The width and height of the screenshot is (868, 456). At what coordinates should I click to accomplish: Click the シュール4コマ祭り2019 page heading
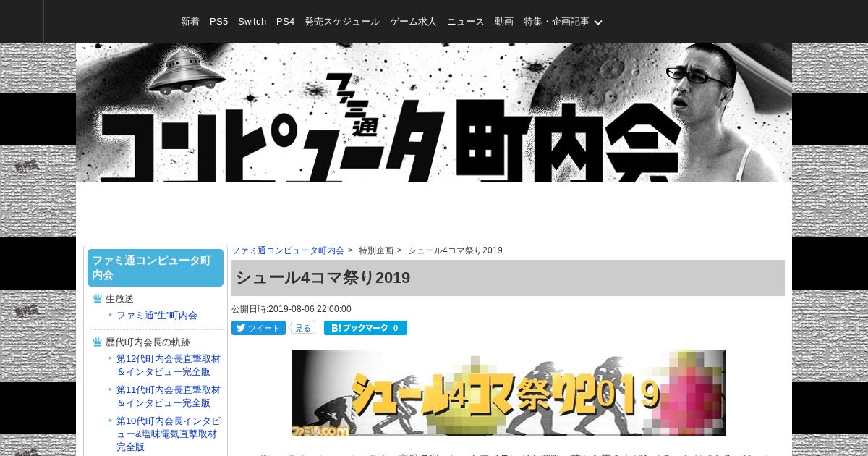click(508, 278)
